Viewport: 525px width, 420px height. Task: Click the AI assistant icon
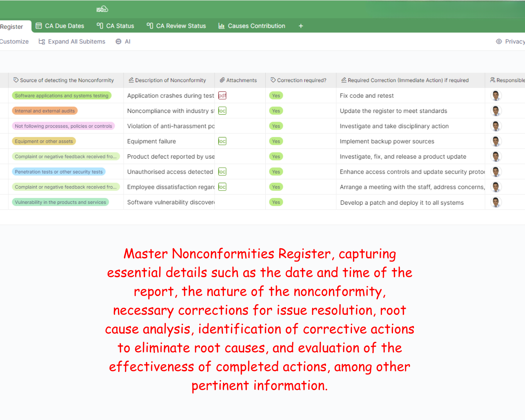119,41
